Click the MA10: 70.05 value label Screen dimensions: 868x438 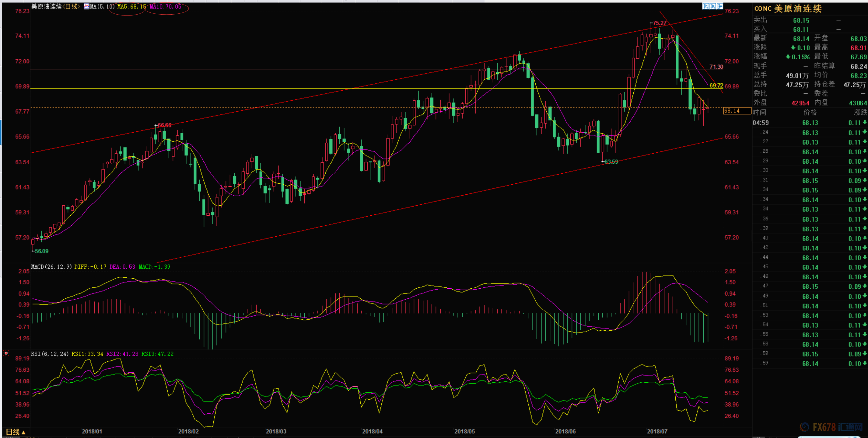pos(166,6)
